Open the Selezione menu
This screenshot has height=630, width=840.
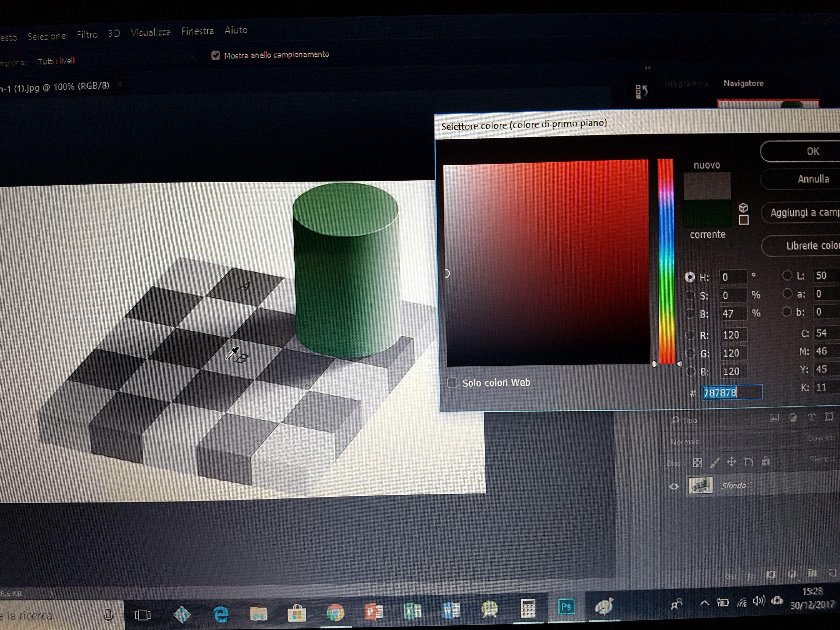47,36
